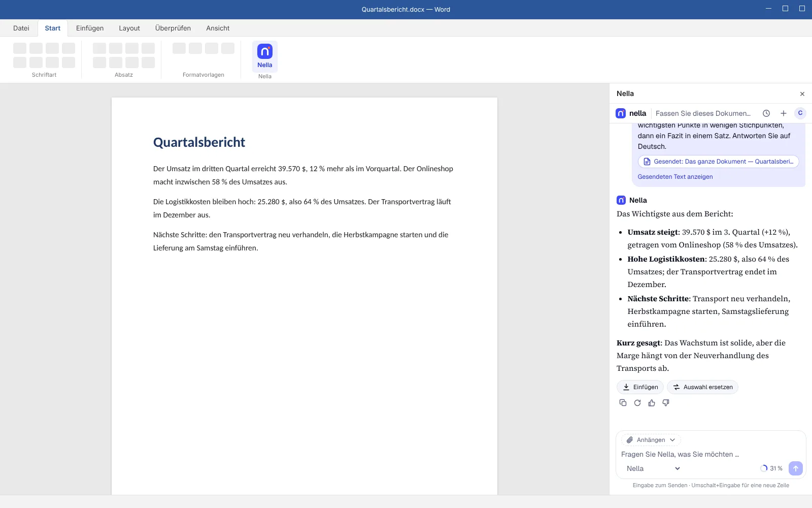This screenshot has height=508, width=812.
Task: Click the Nella sender name above the response
Action: pos(638,200)
